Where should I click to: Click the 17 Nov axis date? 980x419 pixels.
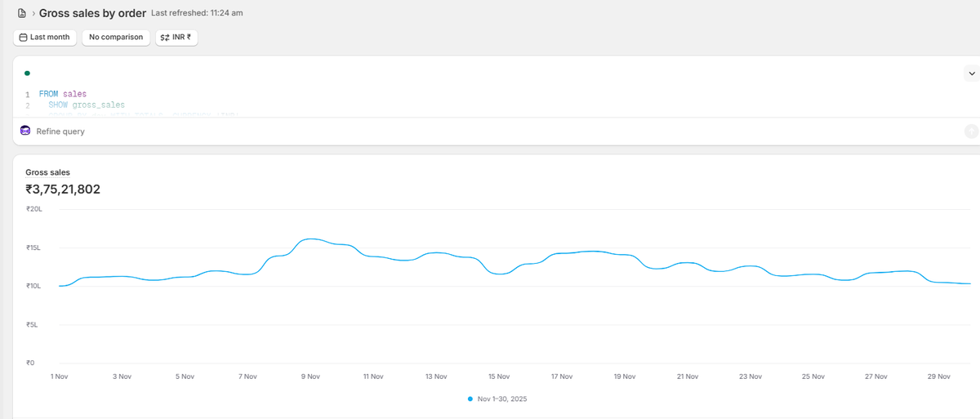coord(562,377)
